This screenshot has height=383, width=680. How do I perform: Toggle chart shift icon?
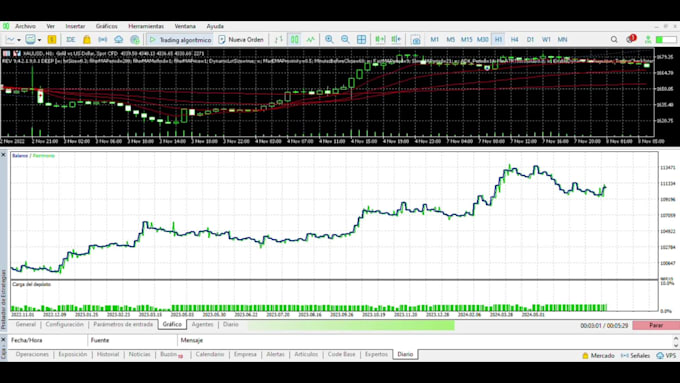[x=396, y=39]
